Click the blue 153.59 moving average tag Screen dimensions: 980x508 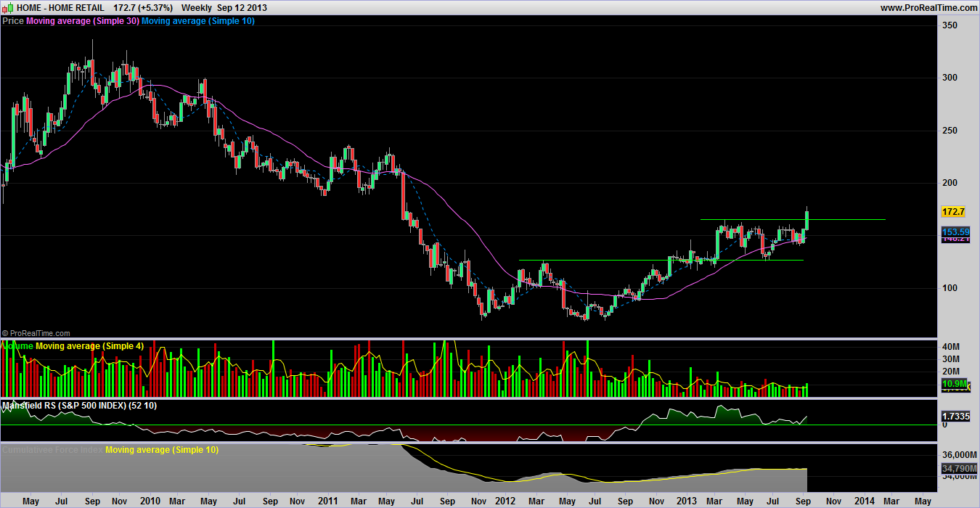pyautogui.click(x=955, y=232)
